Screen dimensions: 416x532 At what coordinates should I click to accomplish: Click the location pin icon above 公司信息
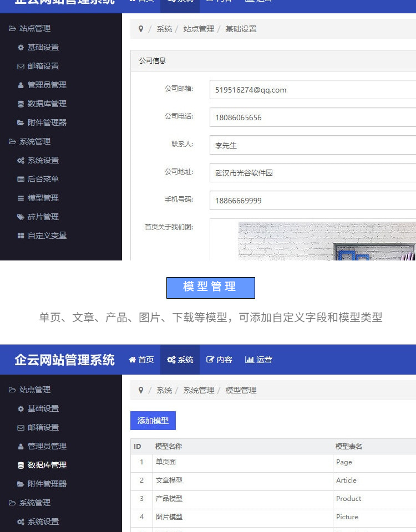click(141, 29)
